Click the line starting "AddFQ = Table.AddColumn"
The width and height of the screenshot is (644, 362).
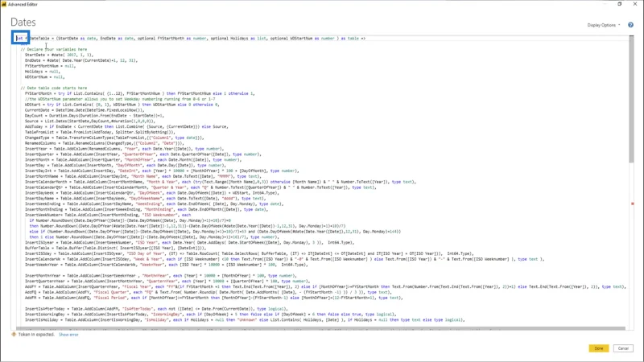click(208, 292)
